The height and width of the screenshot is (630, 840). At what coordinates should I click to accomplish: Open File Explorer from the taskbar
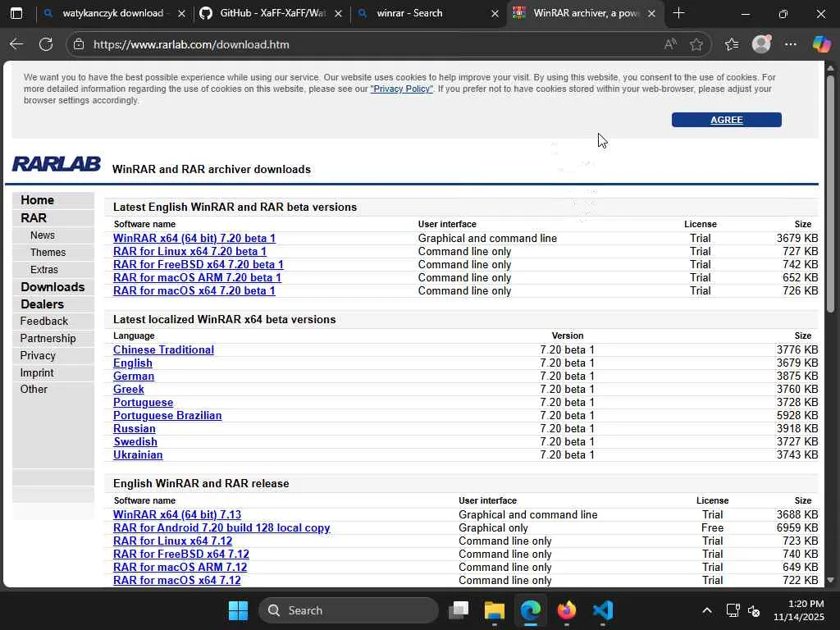tap(495, 610)
